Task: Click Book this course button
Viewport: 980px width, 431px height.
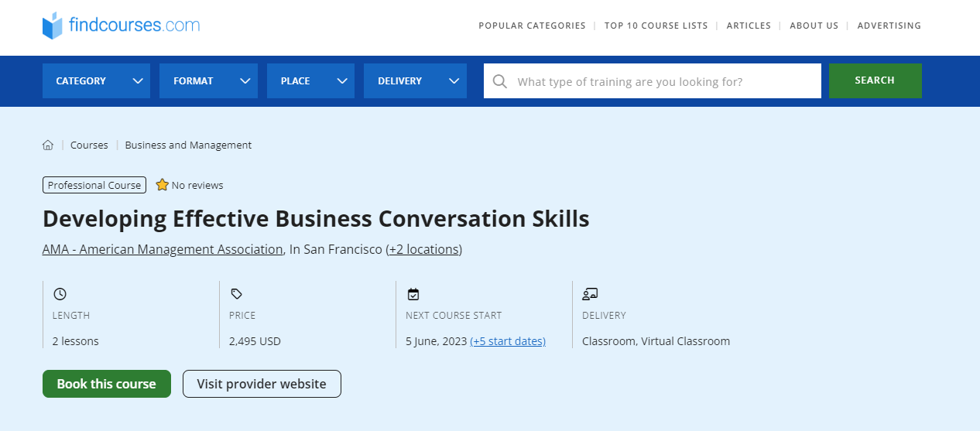Action: [107, 384]
